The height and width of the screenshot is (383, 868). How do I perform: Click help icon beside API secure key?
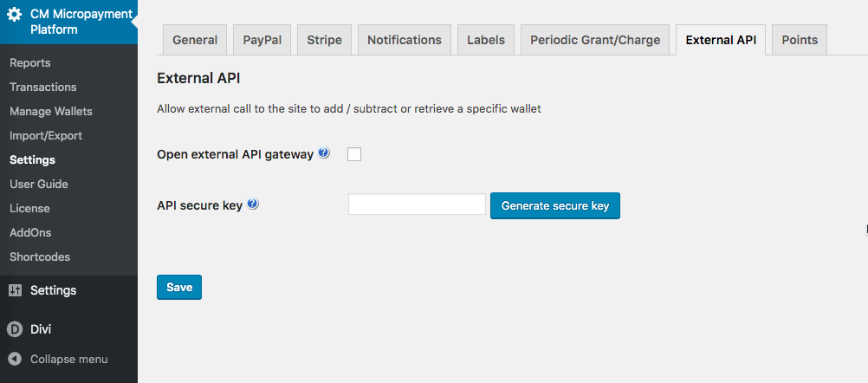[x=253, y=204]
